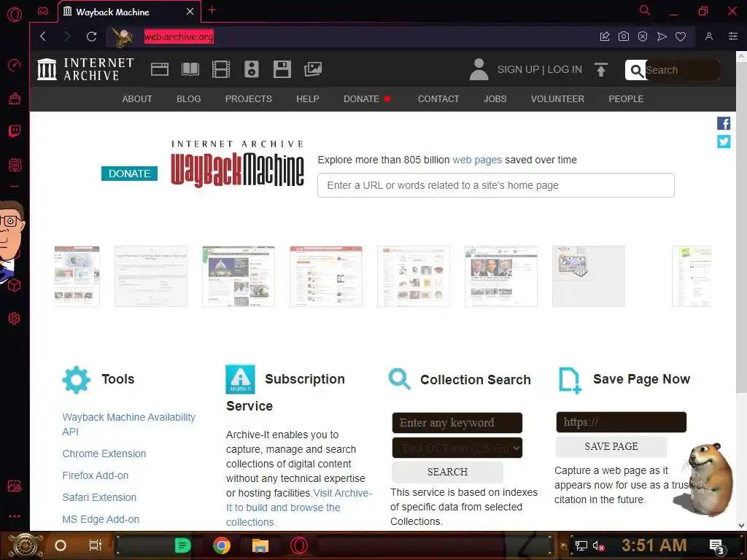This screenshot has width=747, height=560.
Task: Open Chrome from the taskbar
Action: pyautogui.click(x=222, y=545)
